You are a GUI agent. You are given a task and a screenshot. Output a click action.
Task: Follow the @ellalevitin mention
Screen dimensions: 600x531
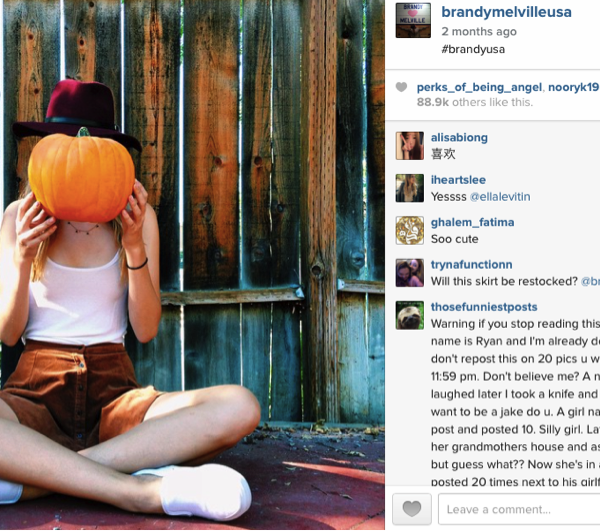point(500,197)
